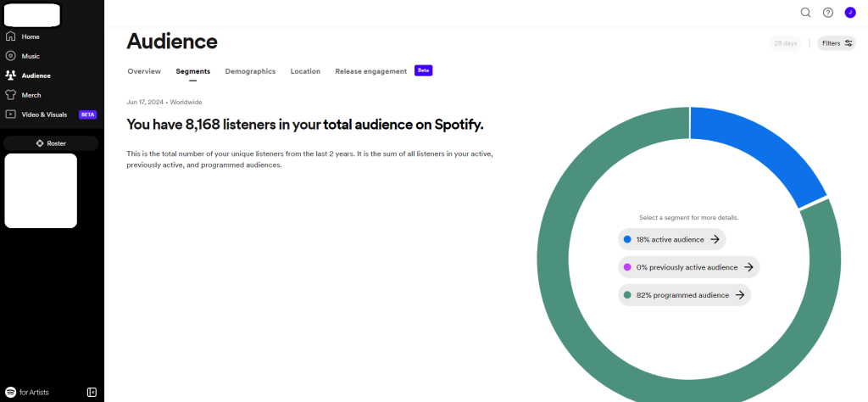Image resolution: width=868 pixels, height=402 pixels.
Task: Open the 28 days date range selector
Action: (x=785, y=43)
